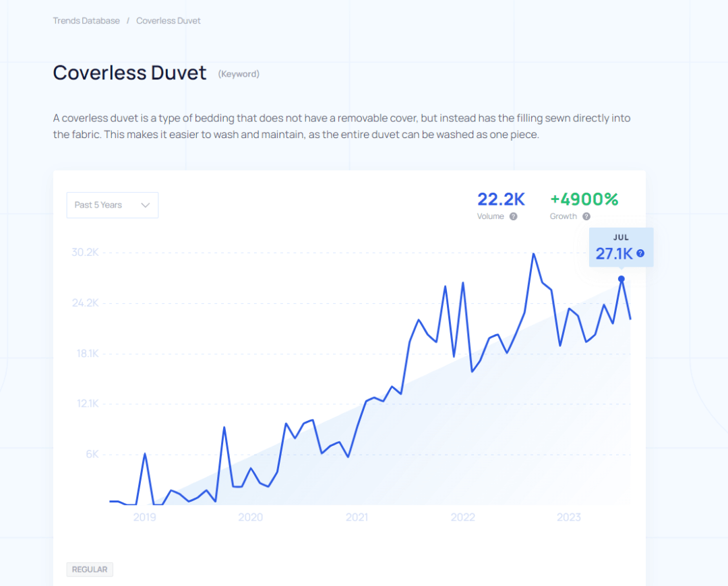Click the coverless duvet description paragraph
This screenshot has width=728, height=586.
(x=342, y=127)
